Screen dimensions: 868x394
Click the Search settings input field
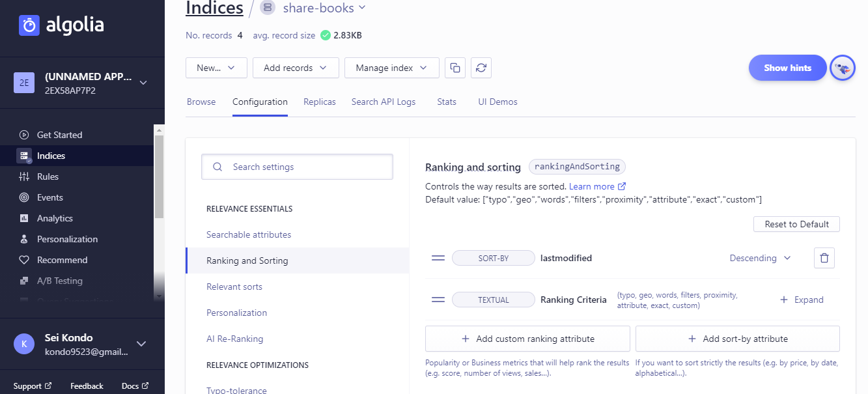coord(297,167)
